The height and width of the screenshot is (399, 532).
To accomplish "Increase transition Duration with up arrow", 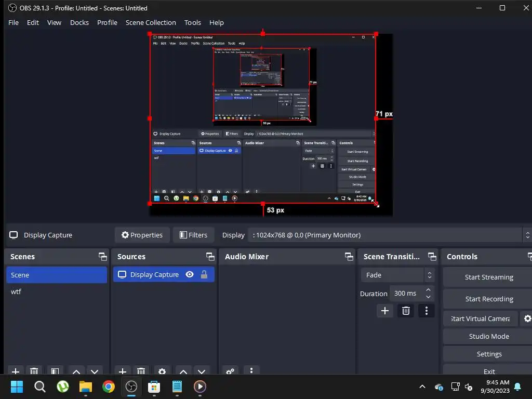I will tap(428, 290).
